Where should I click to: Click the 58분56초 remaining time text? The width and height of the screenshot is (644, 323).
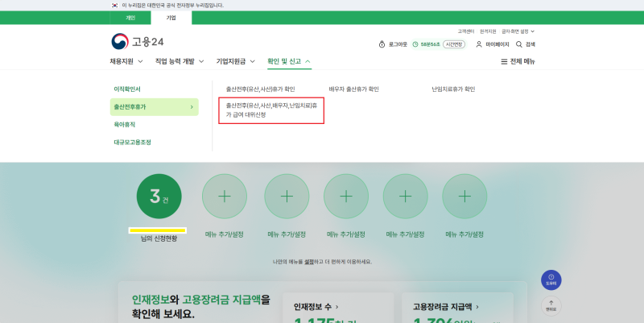(x=430, y=44)
